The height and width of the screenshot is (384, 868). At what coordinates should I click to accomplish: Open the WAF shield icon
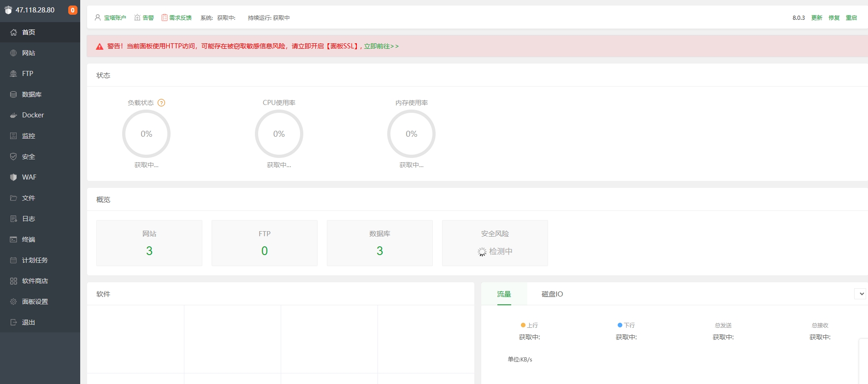click(13, 177)
